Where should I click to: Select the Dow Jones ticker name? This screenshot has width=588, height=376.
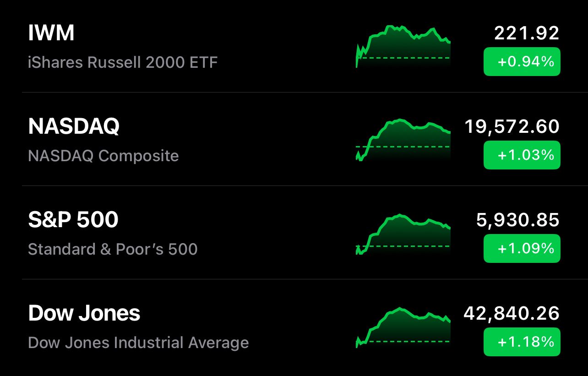[84, 313]
